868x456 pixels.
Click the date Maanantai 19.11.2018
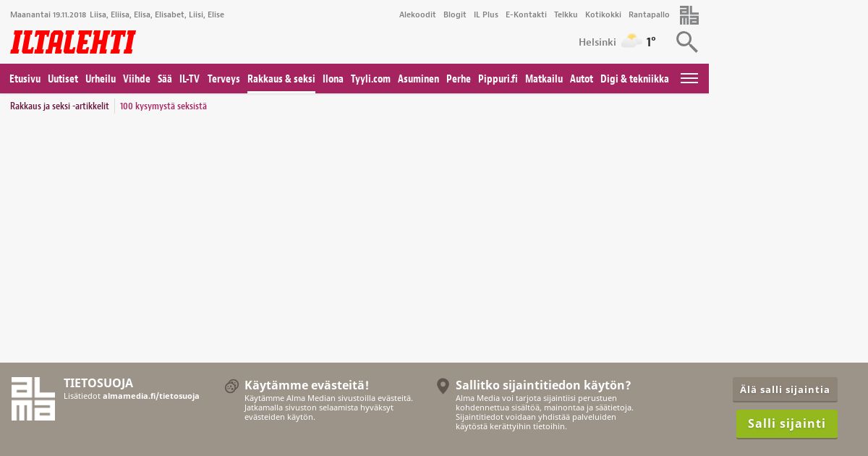tap(48, 14)
